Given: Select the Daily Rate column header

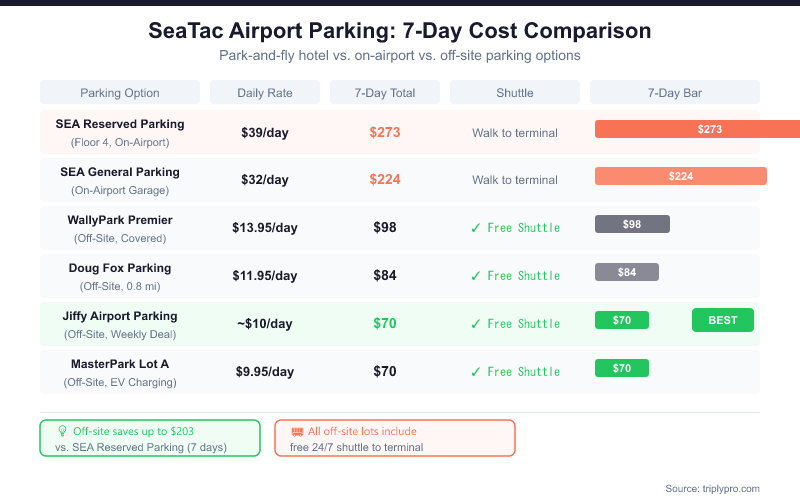Looking at the screenshot, I should point(265,93).
